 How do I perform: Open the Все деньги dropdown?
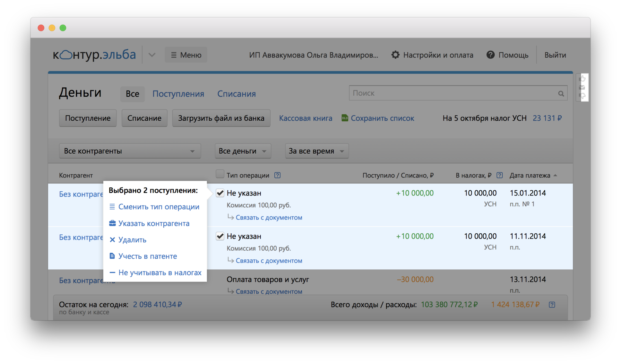243,151
